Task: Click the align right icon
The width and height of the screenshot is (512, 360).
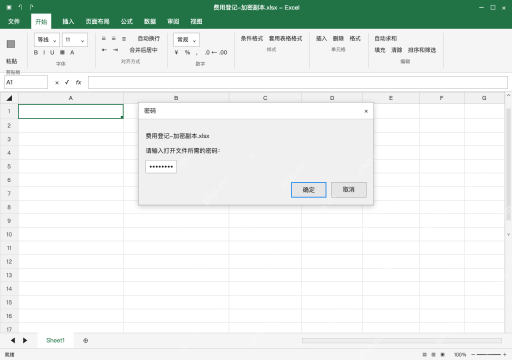Action: click(124, 39)
